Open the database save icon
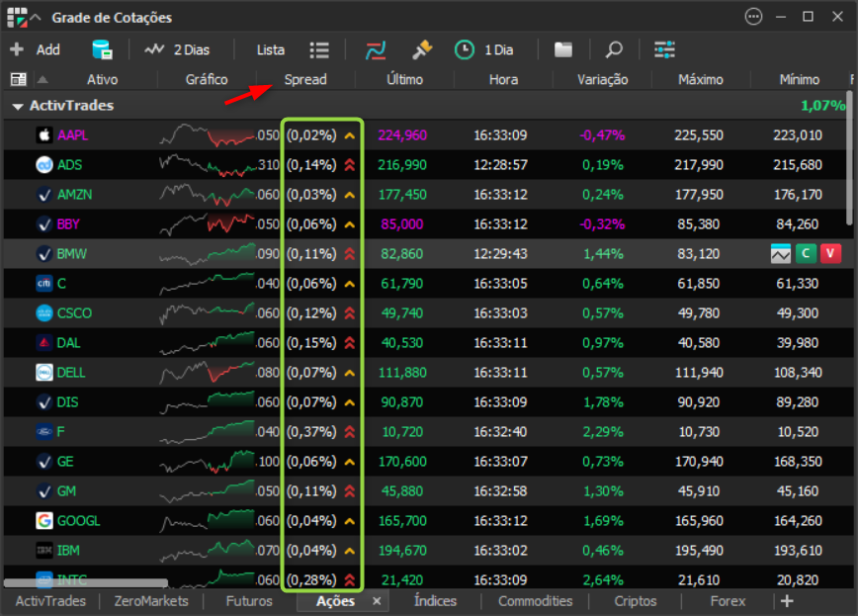Image resolution: width=858 pixels, height=616 pixels. (x=102, y=49)
